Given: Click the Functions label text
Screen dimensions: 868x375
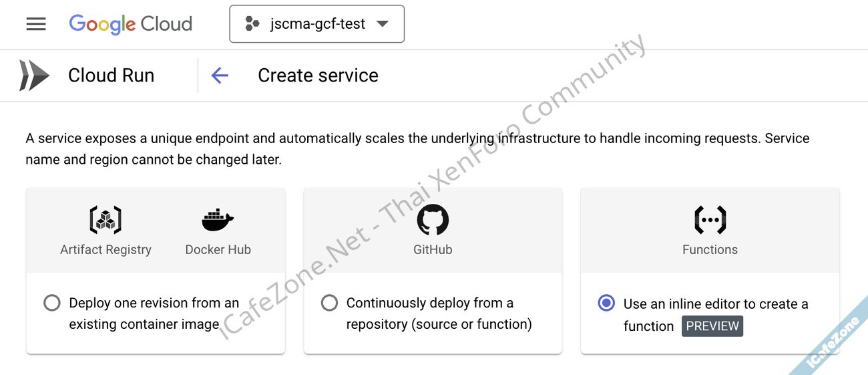Looking at the screenshot, I should coord(710,249).
